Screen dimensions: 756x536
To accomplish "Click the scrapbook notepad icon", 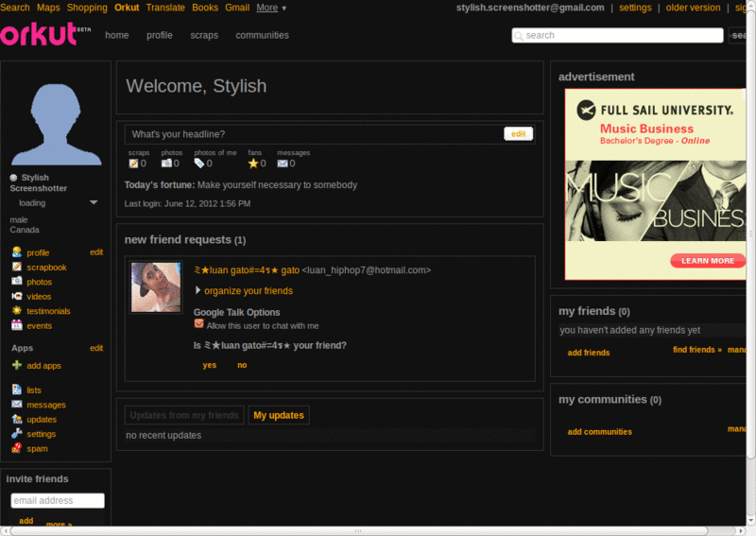I will (x=17, y=267).
